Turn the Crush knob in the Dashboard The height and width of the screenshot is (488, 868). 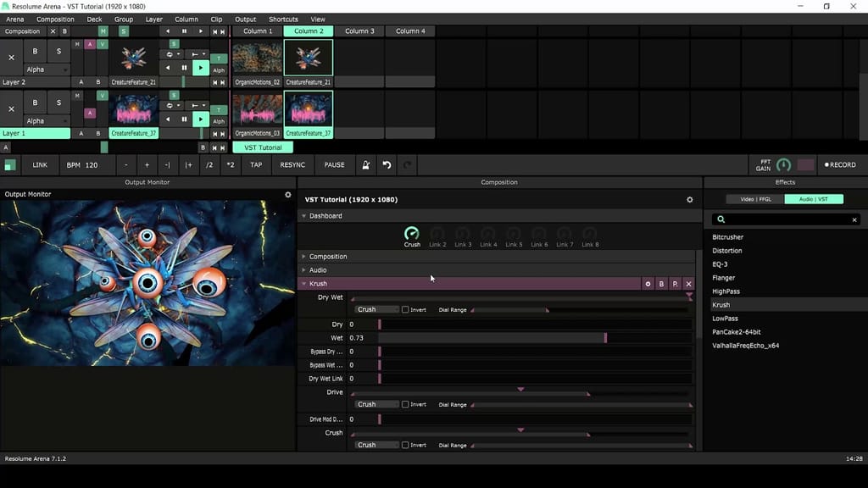pyautogui.click(x=412, y=233)
